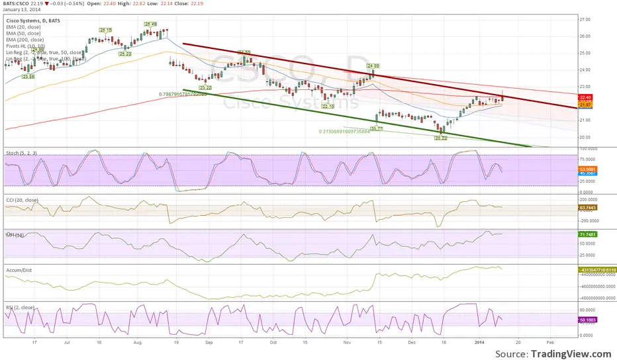Click the 23.22 pivot low label
Screen dimensions: 617x364
(206, 87)
